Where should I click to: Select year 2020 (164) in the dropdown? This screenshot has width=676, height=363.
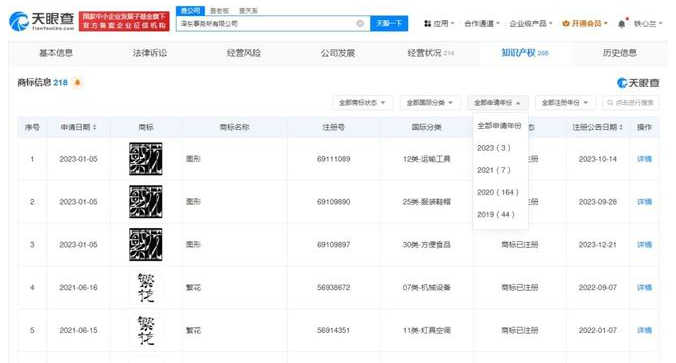click(x=498, y=192)
